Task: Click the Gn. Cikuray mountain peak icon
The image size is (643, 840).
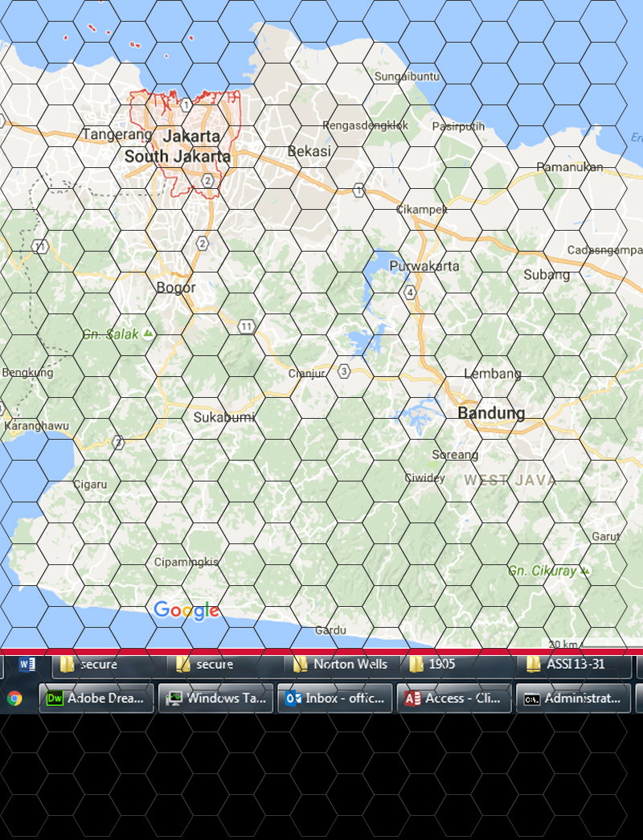Action: 585,571
